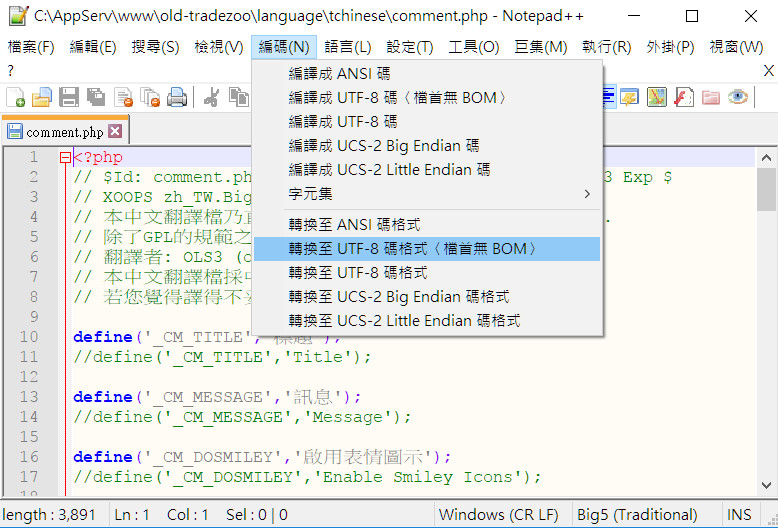Click the line with define '_CM_DOSMILEY' 啟用表情圖示
This screenshot has width=778, height=528.
coord(262,457)
